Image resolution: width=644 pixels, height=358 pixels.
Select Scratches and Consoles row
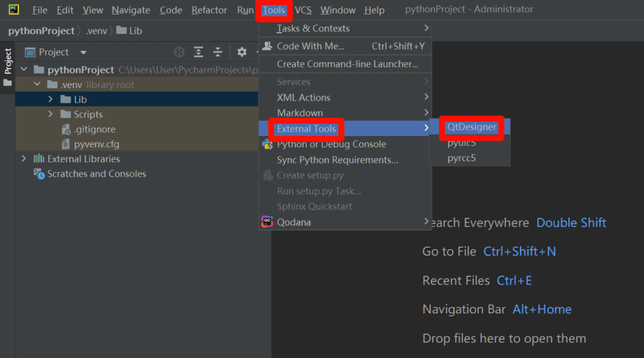[x=136, y=174]
